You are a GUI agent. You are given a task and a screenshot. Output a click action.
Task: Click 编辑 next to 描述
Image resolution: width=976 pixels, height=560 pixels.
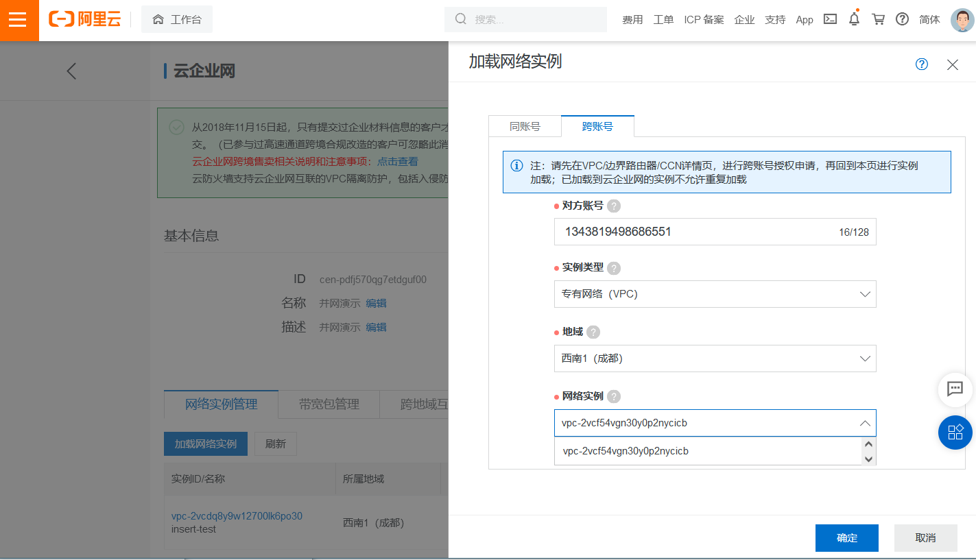coord(376,328)
